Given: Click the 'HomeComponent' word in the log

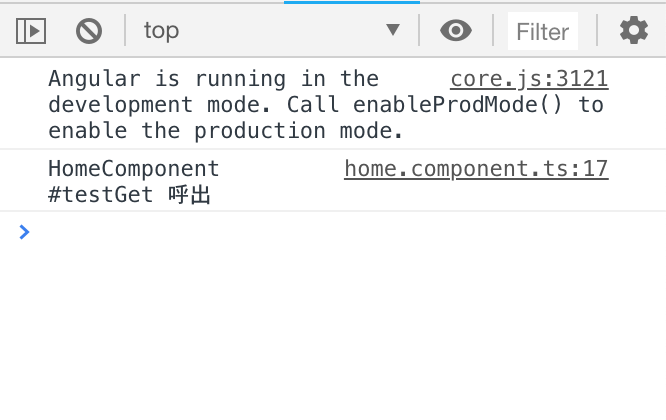Looking at the screenshot, I should click(134, 169).
